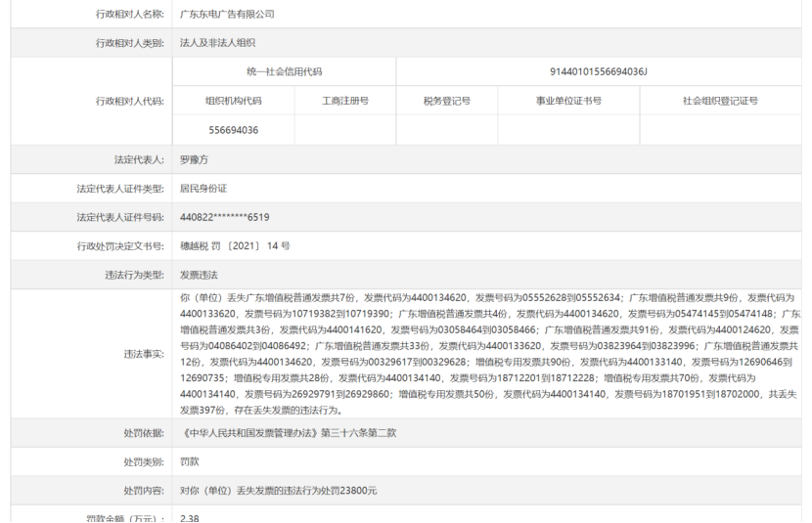Viewport: 812px width, 523px height.
Task: Click the label 处罚依据
Action: pos(144,433)
